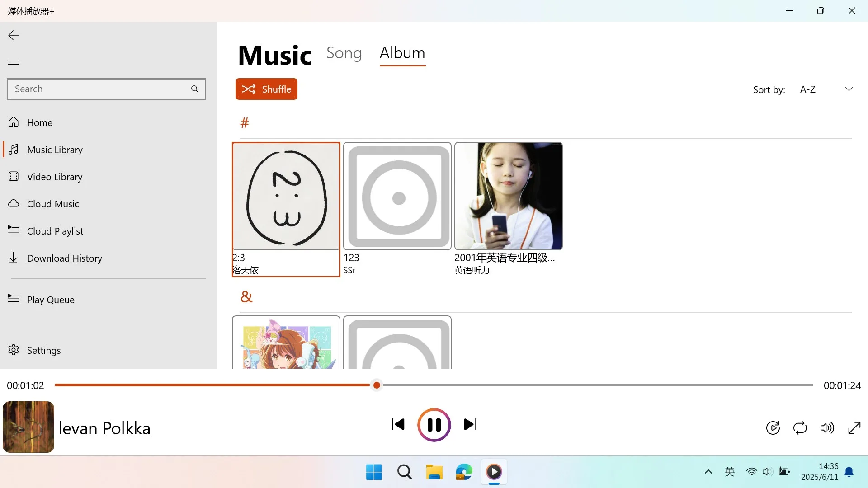Click the now-playing album art thumbnail
868x488 pixels.
[x=28, y=427]
